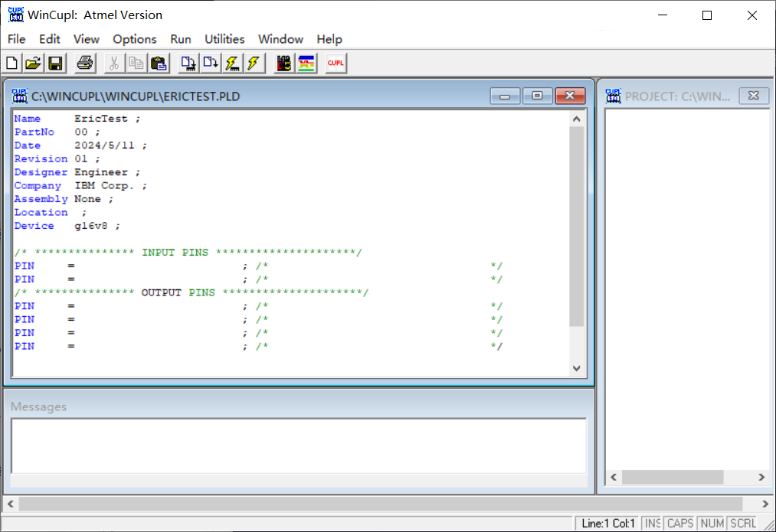Click the device-dependent compile icon with chip
776x532 pixels.
click(x=188, y=64)
